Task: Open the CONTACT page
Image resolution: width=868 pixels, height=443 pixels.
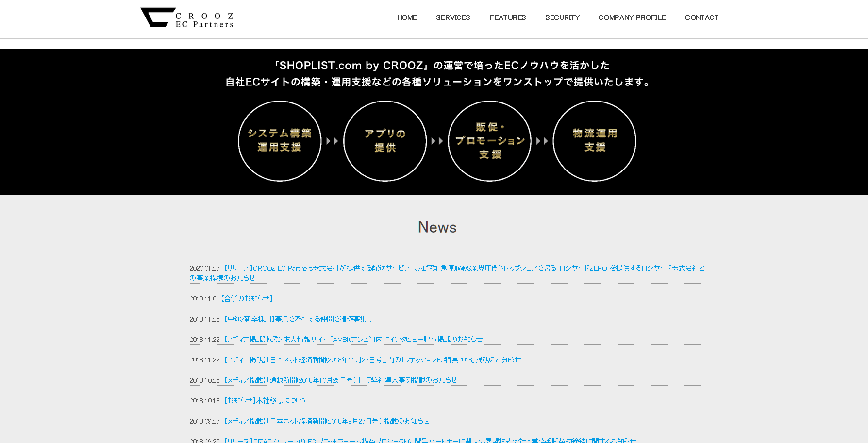Action: pos(701,17)
